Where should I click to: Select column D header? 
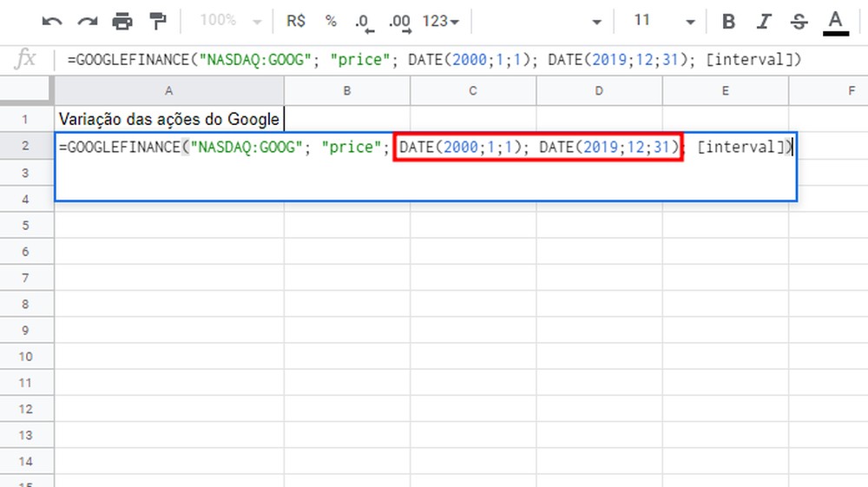[599, 91]
